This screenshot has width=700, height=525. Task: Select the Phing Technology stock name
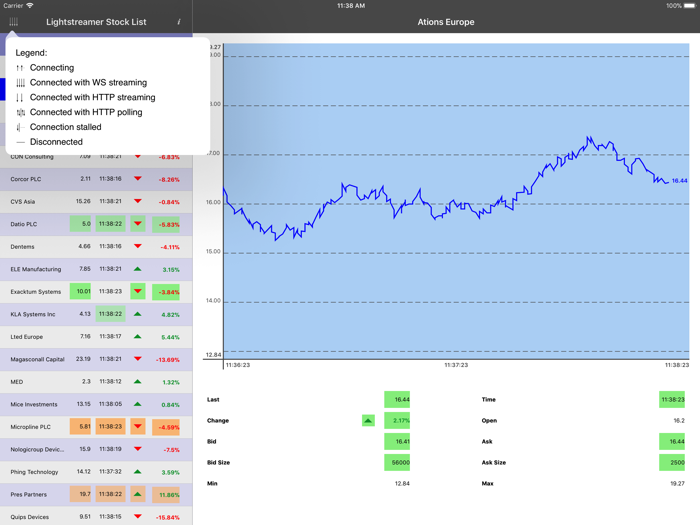coord(34,472)
